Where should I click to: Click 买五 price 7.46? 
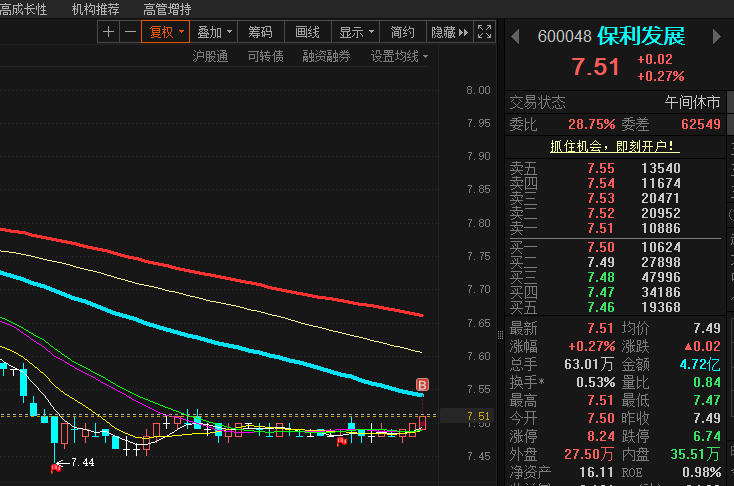pyautogui.click(x=601, y=307)
